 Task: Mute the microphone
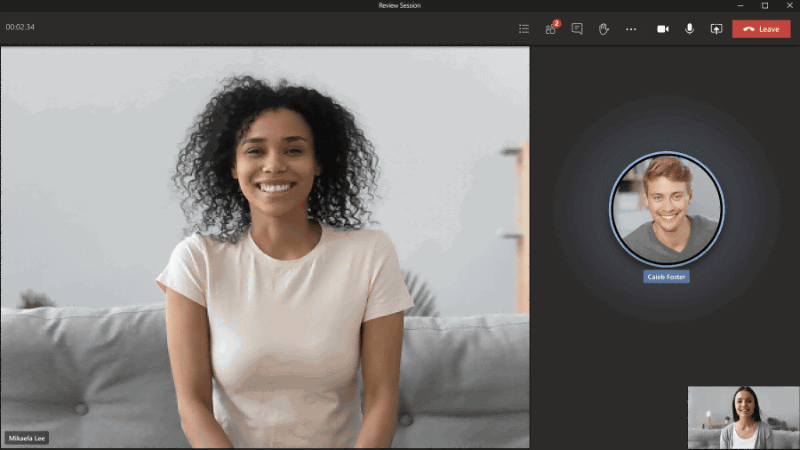689,29
